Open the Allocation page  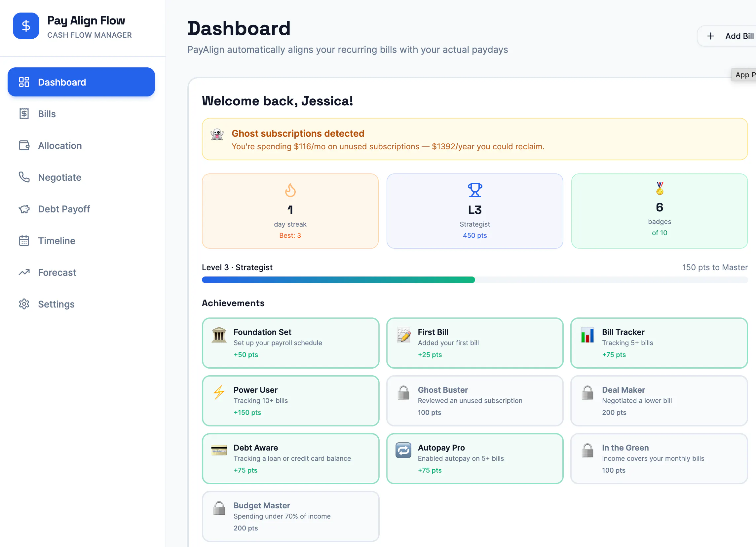coord(81,146)
